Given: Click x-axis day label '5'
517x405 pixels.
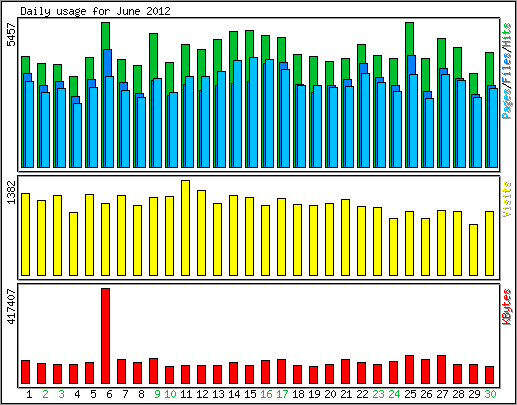Looking at the screenshot, I should click(x=93, y=394).
